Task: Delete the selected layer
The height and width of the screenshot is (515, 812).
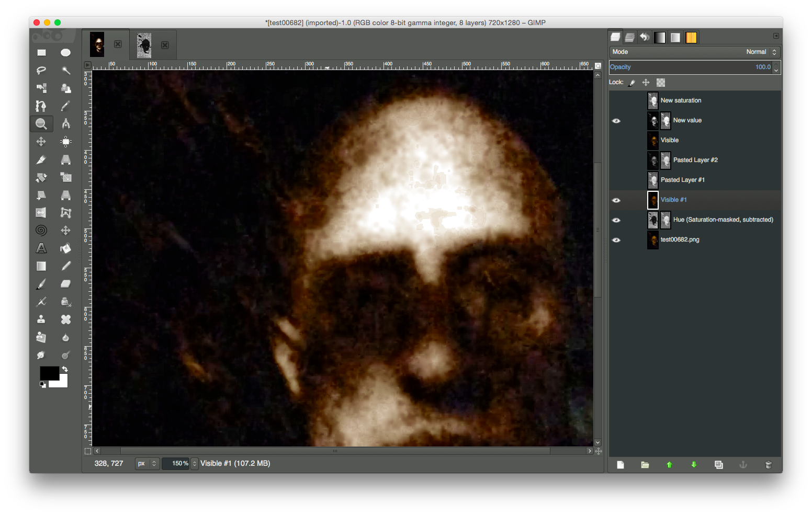Action: 769,465
